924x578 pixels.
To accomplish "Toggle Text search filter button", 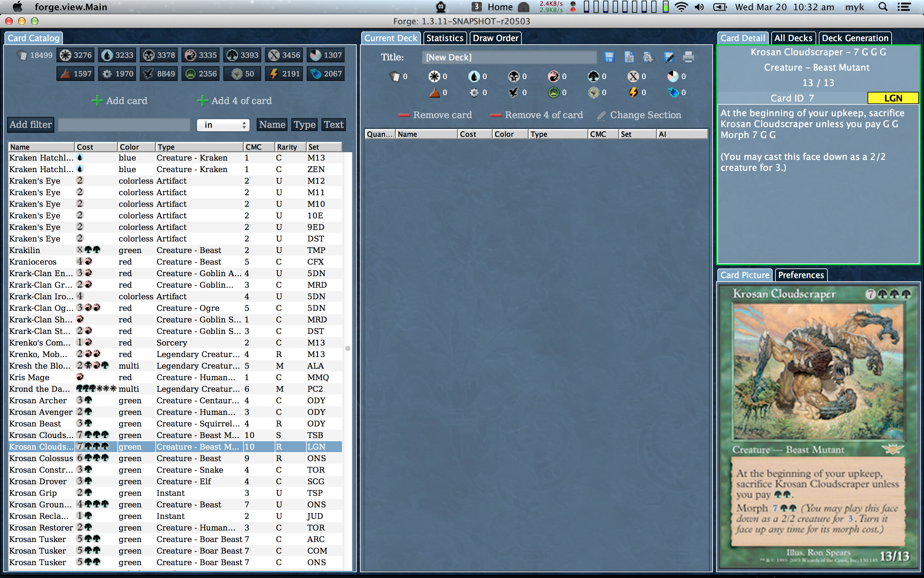I will pos(334,125).
